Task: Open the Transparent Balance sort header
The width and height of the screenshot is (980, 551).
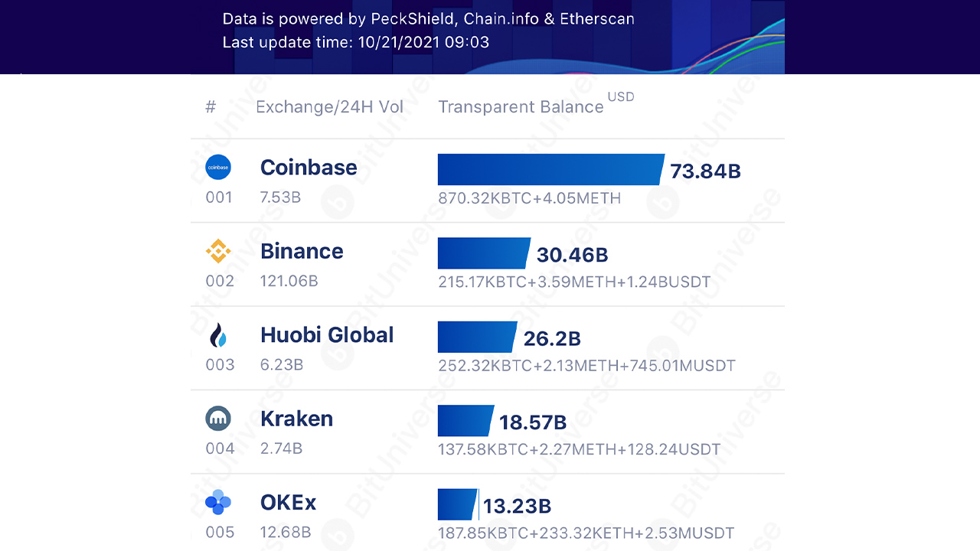Action: pos(521,106)
